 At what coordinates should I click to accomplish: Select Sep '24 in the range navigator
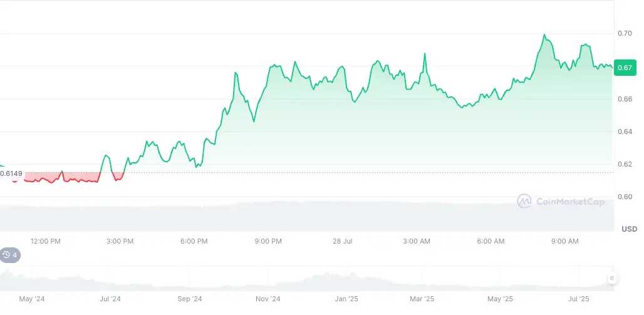pyautogui.click(x=190, y=299)
